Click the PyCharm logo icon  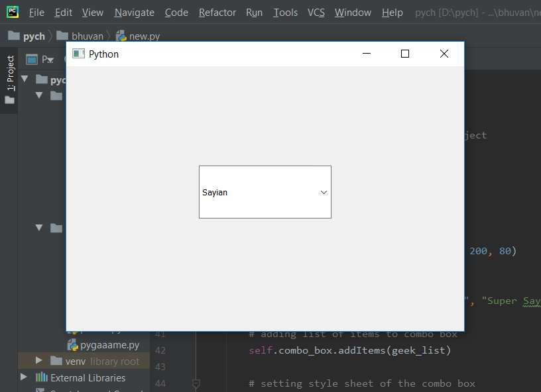[x=13, y=12]
